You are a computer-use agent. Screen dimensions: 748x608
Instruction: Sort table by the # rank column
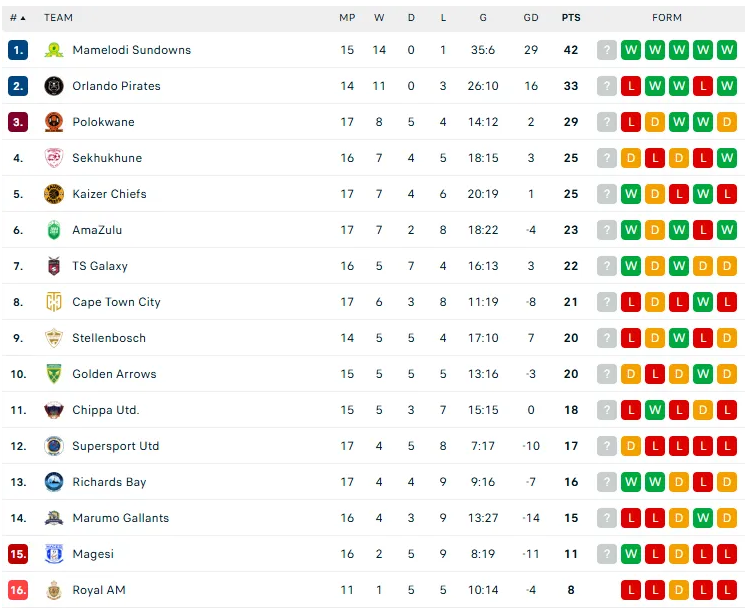tap(17, 18)
